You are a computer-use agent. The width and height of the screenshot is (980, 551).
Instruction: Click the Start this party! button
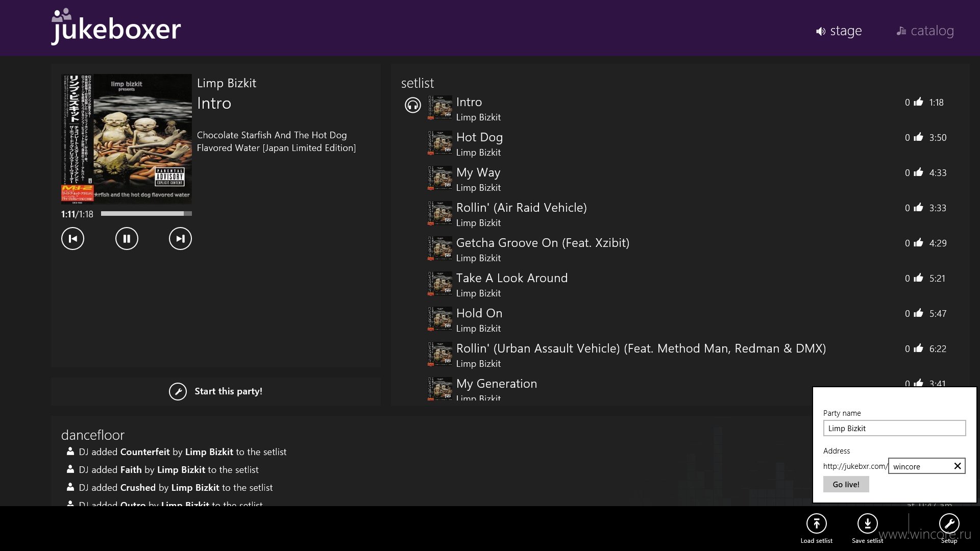(215, 391)
